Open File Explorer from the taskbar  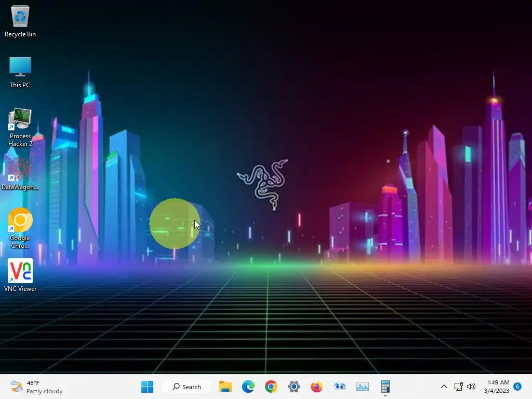click(x=225, y=387)
